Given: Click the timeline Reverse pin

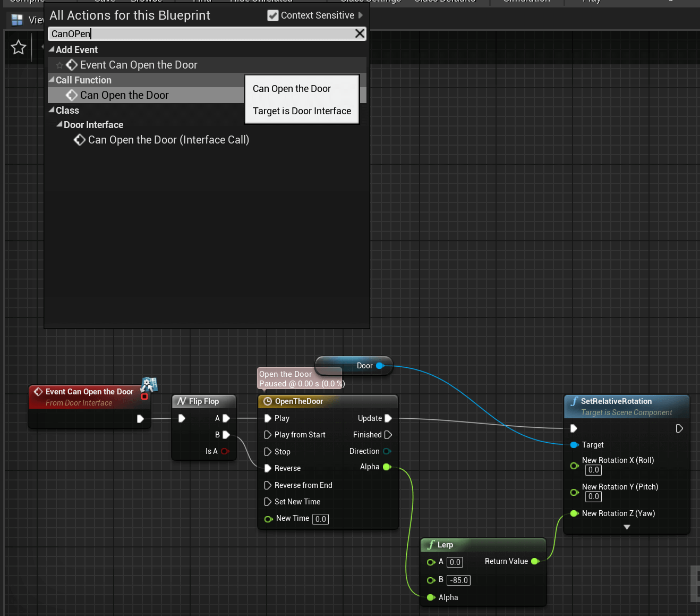Looking at the screenshot, I should coord(268,468).
